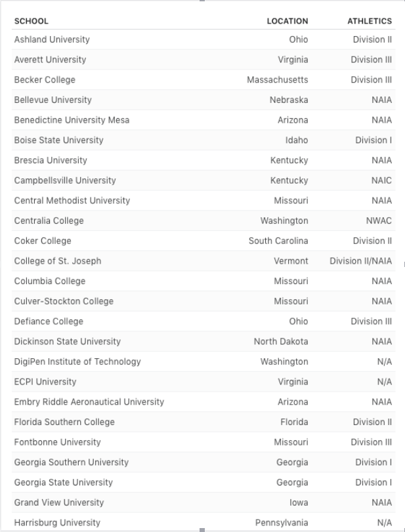
Task: Select Averett University school name
Action: click(51, 60)
